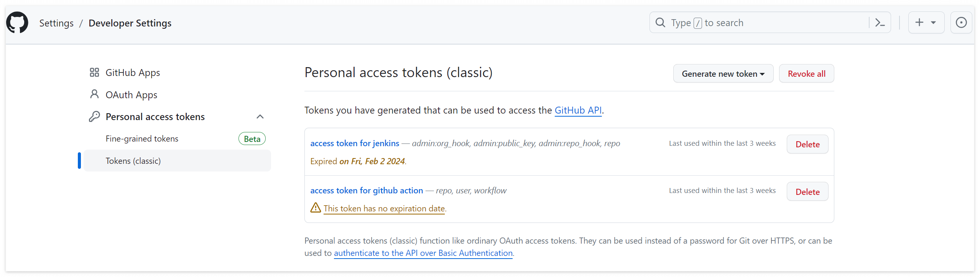Delete the jenkins access token
The width and height of the screenshot is (980, 277).
coord(807,144)
